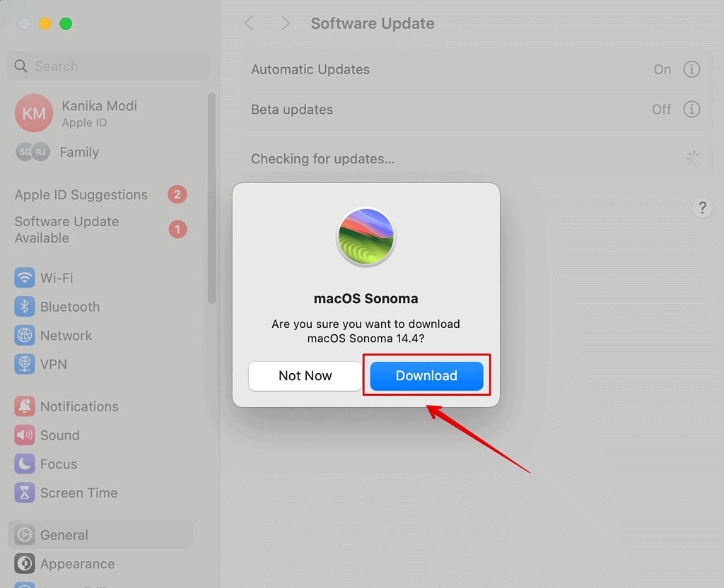Open Kanika Modi Apple ID profile
The width and height of the screenshot is (724, 588).
100,113
